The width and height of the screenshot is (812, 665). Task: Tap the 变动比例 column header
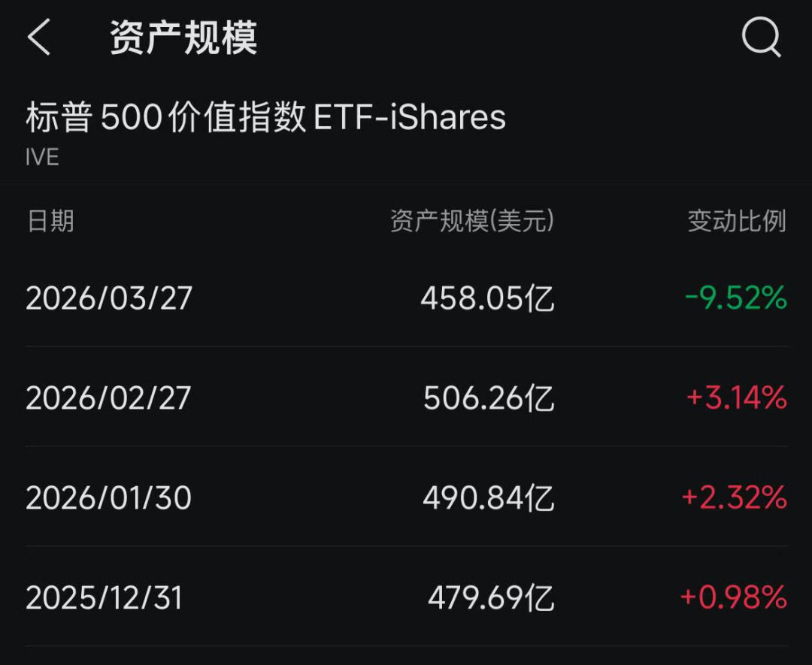pyautogui.click(x=737, y=221)
